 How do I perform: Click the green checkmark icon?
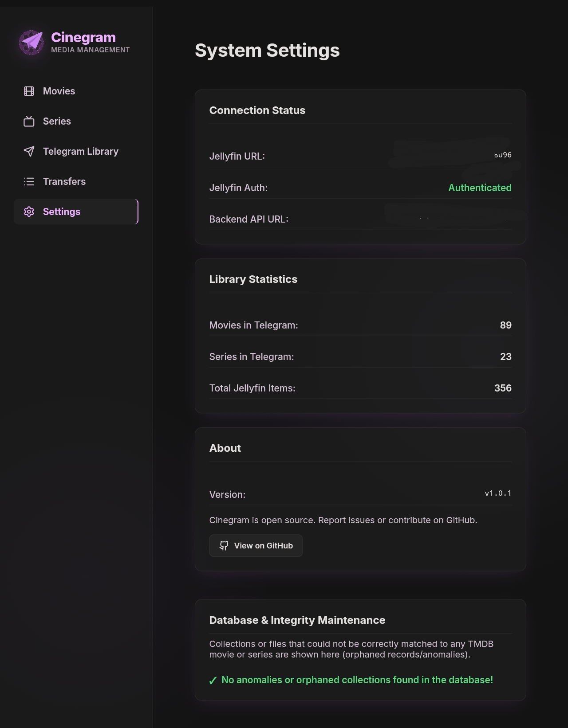213,681
